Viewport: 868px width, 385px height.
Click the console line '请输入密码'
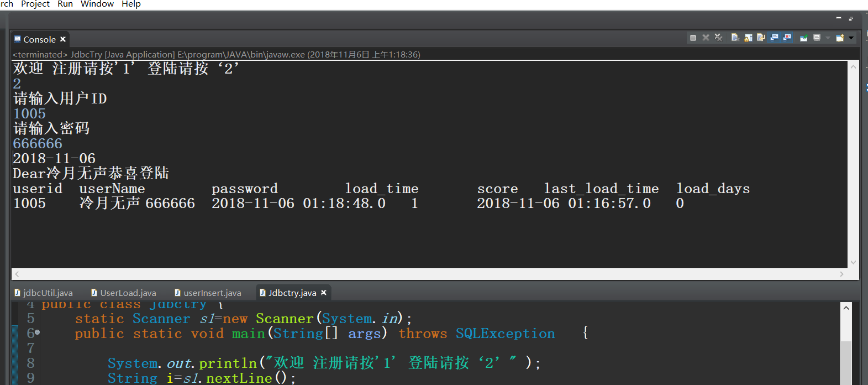click(x=51, y=128)
